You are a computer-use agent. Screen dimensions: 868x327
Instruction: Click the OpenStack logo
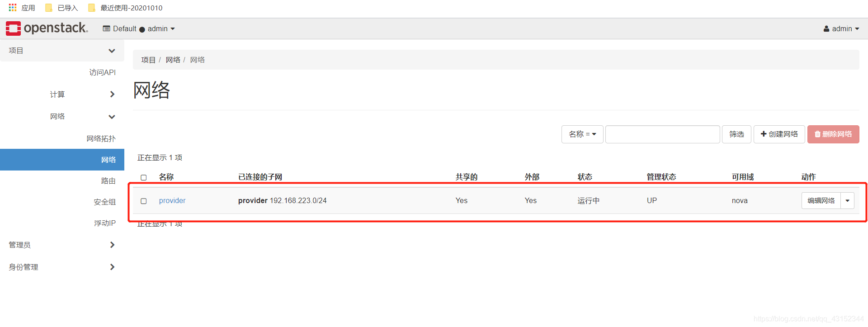[47, 28]
